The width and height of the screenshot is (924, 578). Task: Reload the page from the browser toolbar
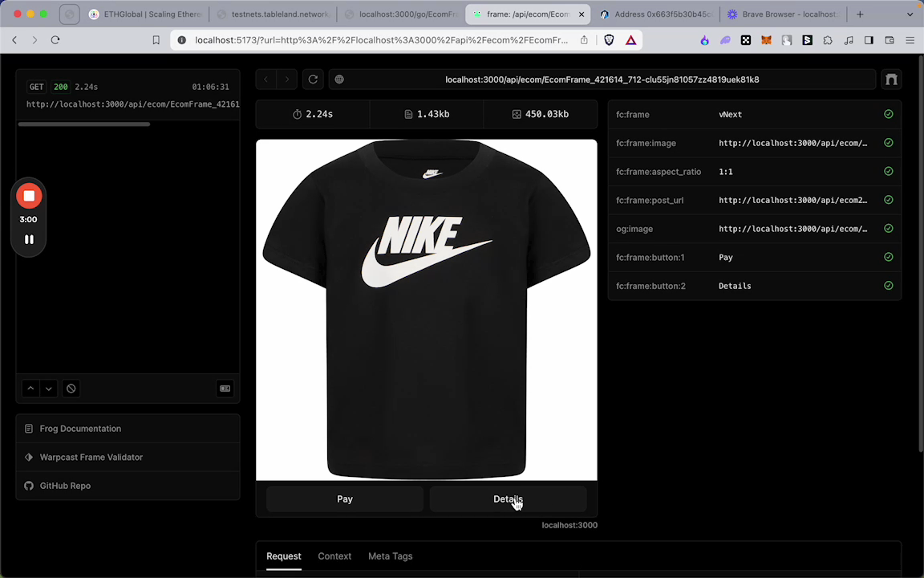(55, 40)
